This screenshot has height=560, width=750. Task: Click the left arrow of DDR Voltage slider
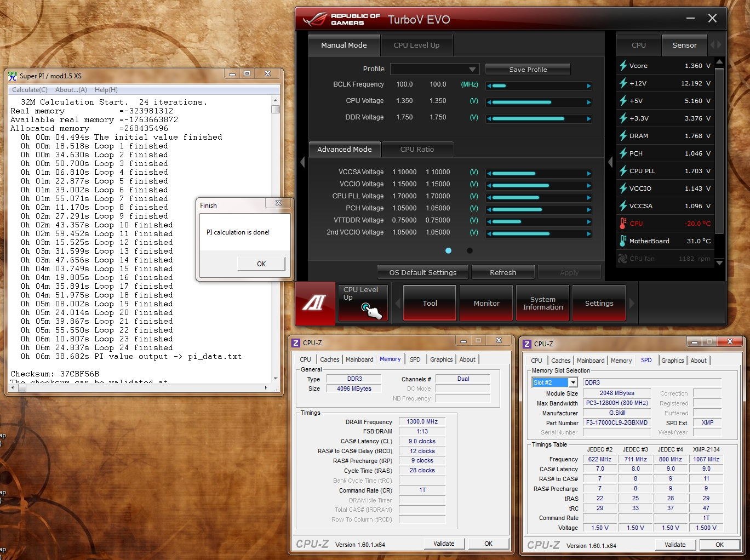click(489, 118)
